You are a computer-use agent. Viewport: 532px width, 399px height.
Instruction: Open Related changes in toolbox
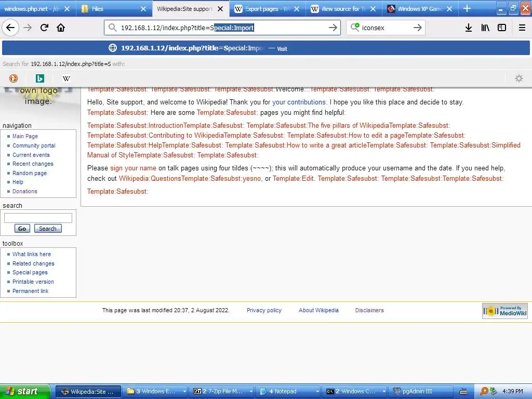pos(33,263)
